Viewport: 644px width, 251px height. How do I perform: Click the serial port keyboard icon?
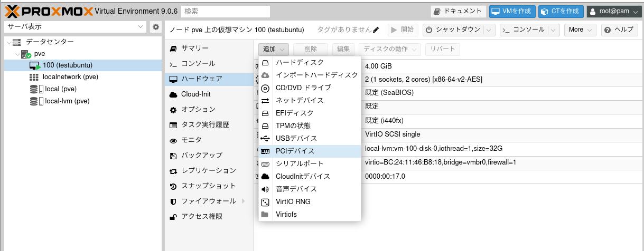click(265, 164)
